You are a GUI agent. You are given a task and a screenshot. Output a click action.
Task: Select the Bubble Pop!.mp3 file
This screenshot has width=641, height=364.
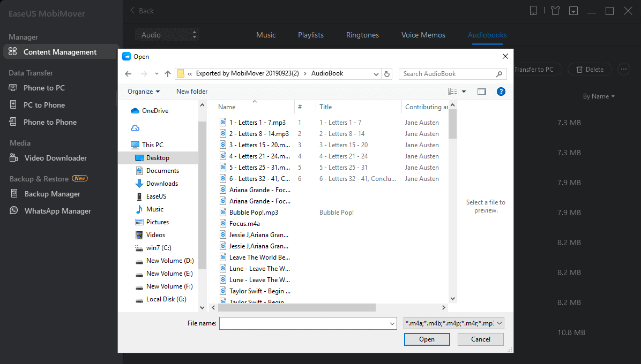(x=253, y=213)
